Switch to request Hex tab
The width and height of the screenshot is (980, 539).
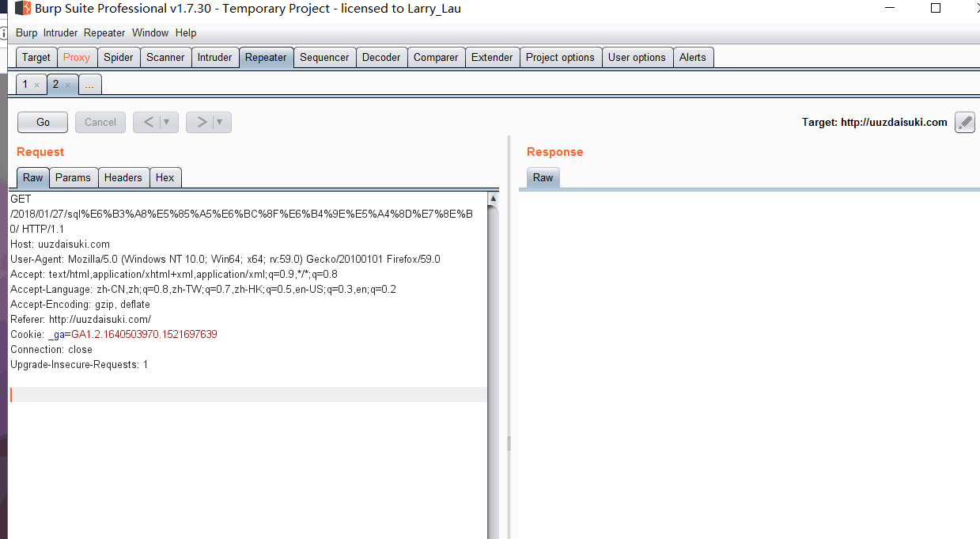165,177
